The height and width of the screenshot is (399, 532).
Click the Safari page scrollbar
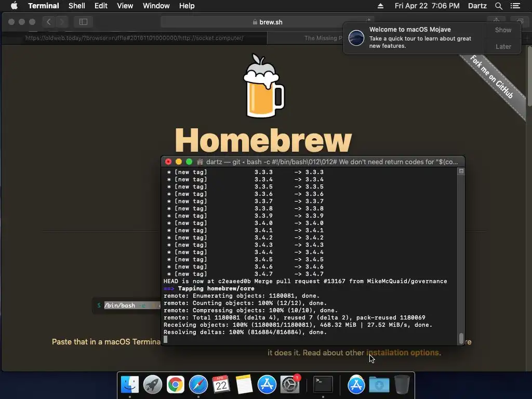pyautogui.click(x=529, y=76)
